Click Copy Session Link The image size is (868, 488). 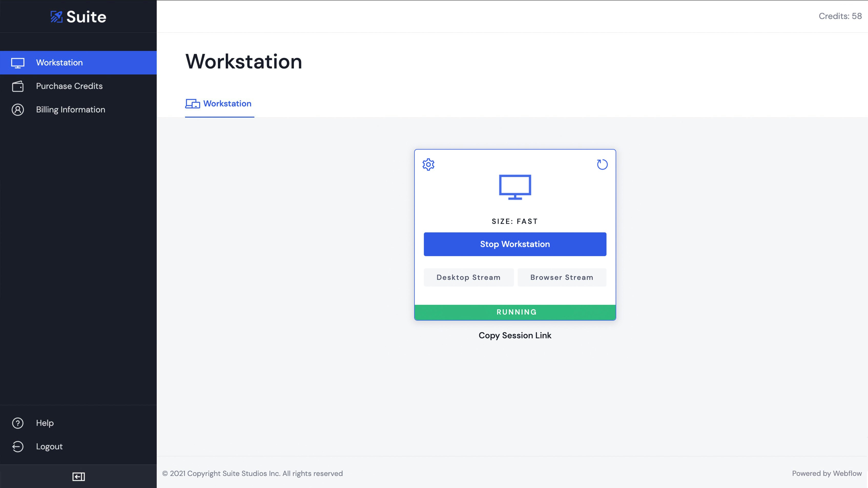(515, 335)
